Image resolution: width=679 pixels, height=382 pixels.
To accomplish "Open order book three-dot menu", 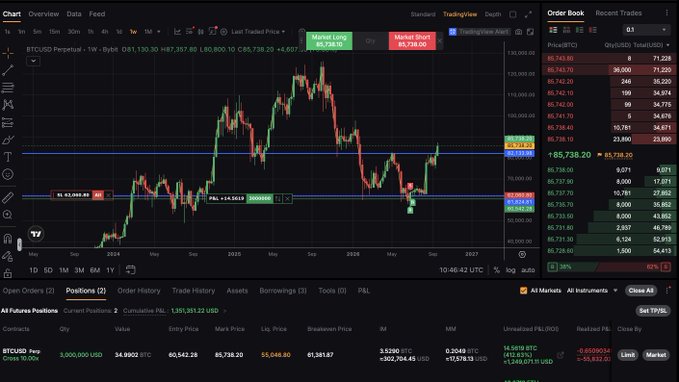I will click(667, 13).
